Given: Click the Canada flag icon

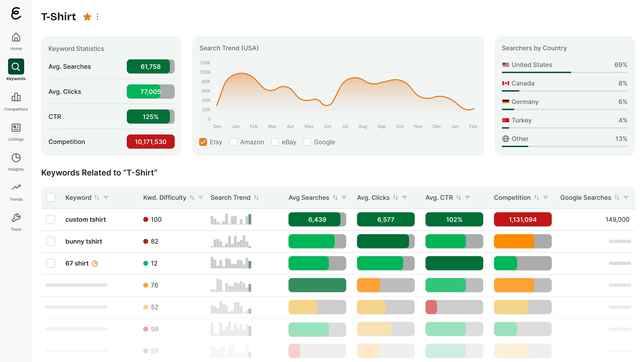Looking at the screenshot, I should tap(506, 83).
